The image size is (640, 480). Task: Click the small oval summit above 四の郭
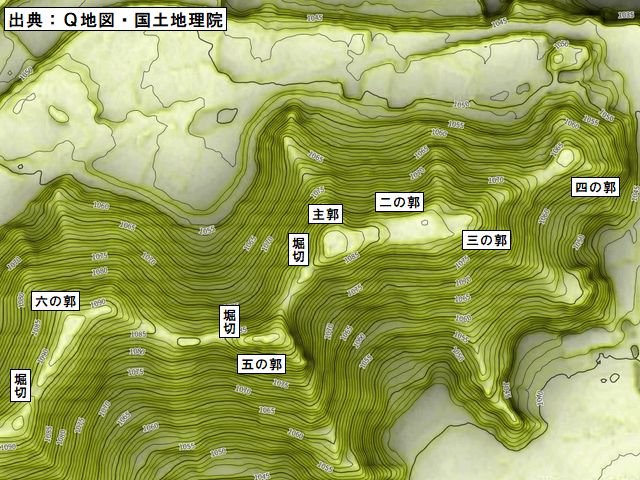[x=564, y=156]
